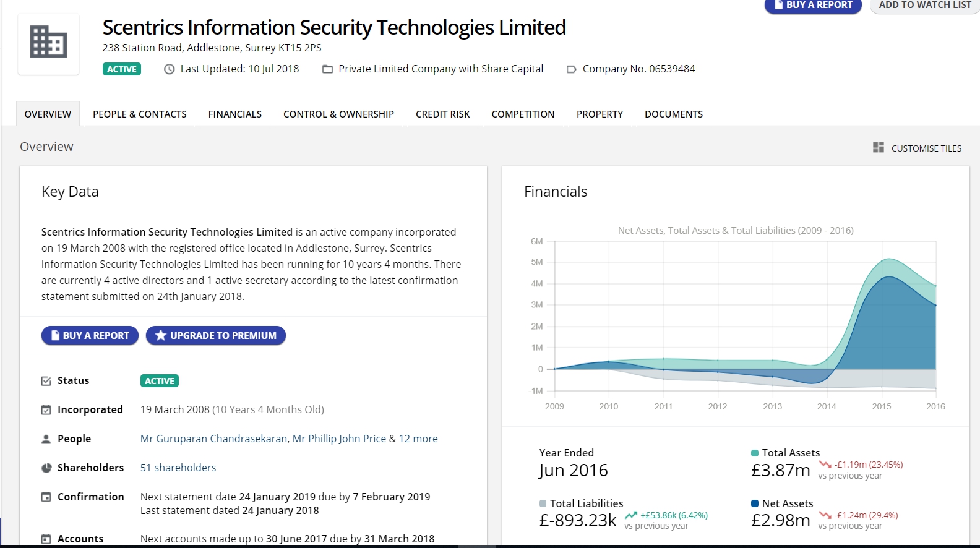The image size is (980, 548).
Task: Click the checkmark icon next to Status
Action: click(46, 381)
